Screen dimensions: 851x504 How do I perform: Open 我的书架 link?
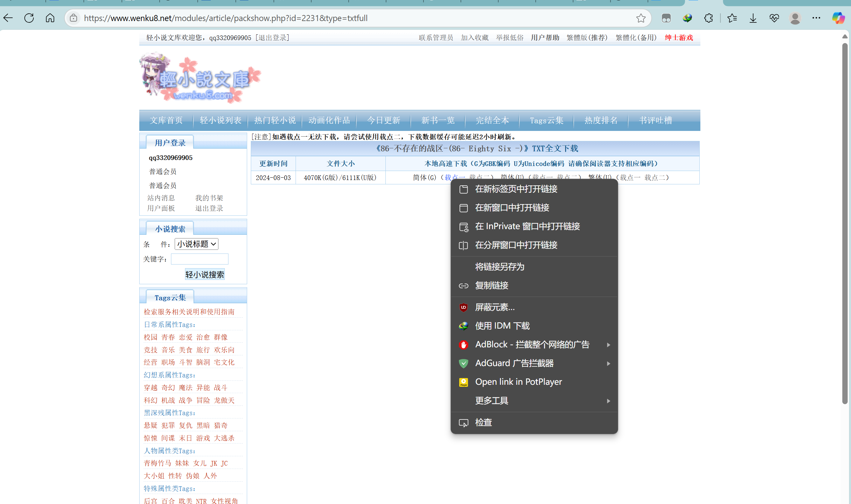(209, 198)
